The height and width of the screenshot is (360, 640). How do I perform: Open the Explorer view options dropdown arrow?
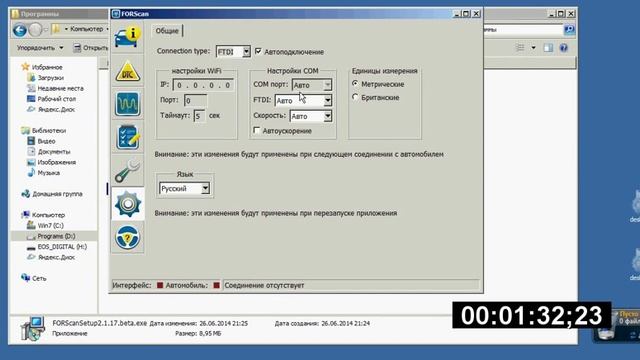(533, 48)
